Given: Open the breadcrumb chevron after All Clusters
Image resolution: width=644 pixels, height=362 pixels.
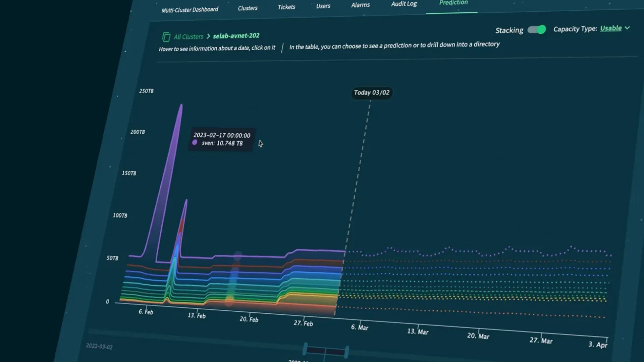Looking at the screenshot, I should (209, 36).
